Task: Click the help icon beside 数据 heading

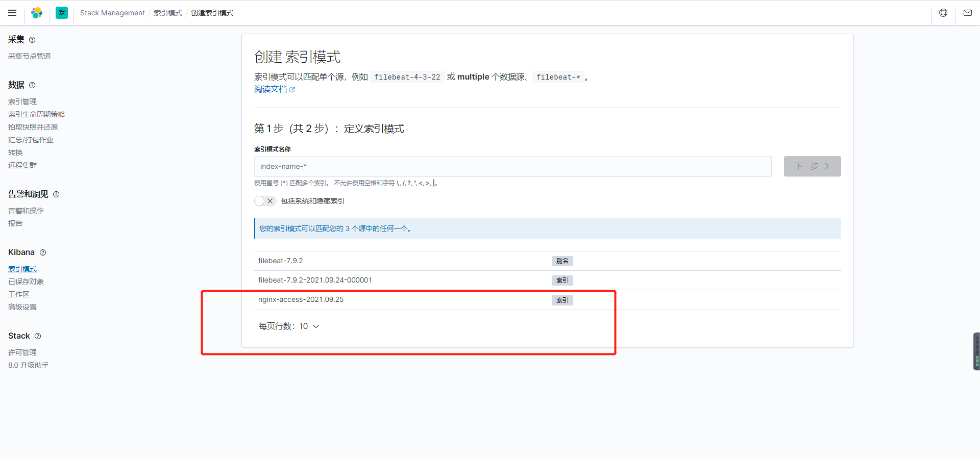Action: pos(32,86)
